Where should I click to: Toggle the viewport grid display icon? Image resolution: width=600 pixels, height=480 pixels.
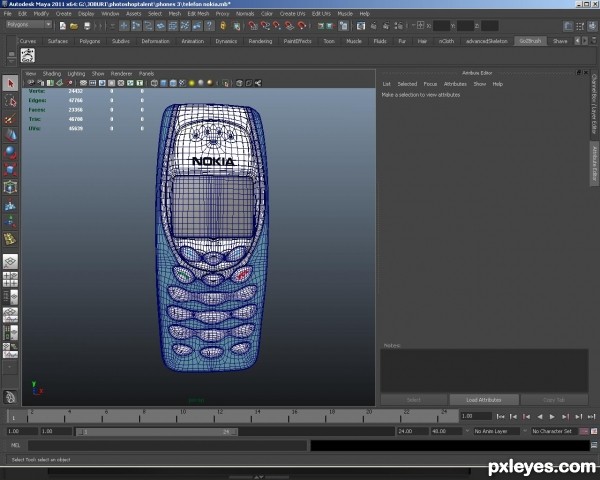tap(83, 83)
